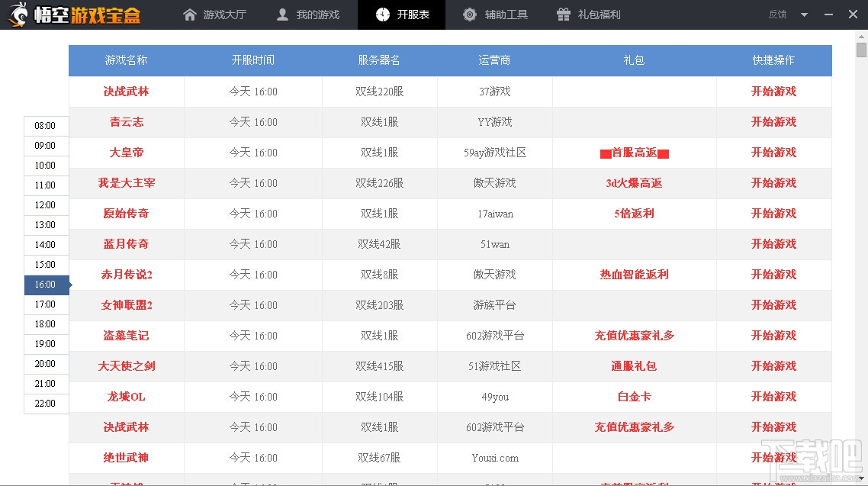Click 热血智能返利 gift for 赤月传说2
Image resolution: width=868 pixels, height=486 pixels.
pyautogui.click(x=634, y=275)
